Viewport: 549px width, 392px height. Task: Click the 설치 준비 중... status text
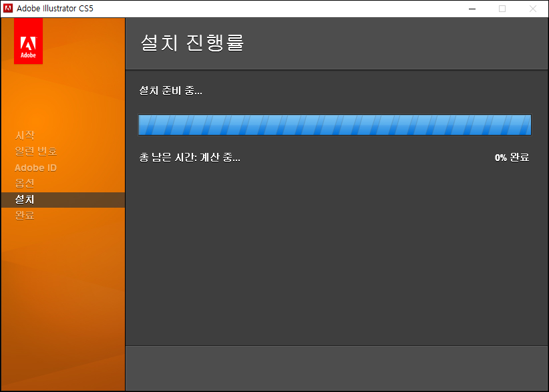tap(170, 91)
